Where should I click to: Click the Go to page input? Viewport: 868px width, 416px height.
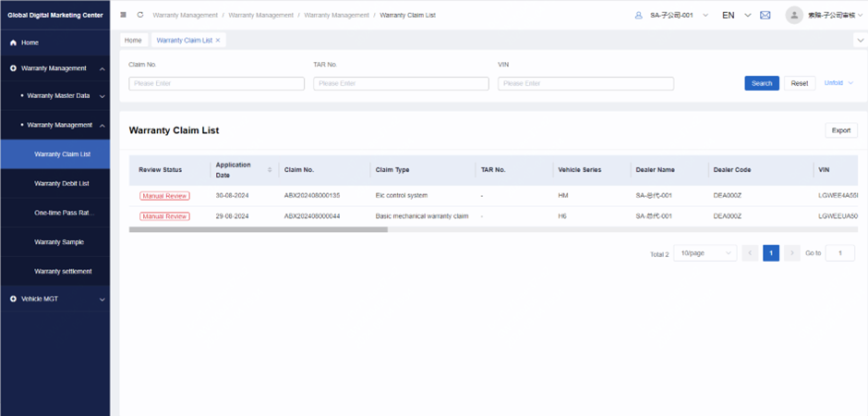coord(839,253)
